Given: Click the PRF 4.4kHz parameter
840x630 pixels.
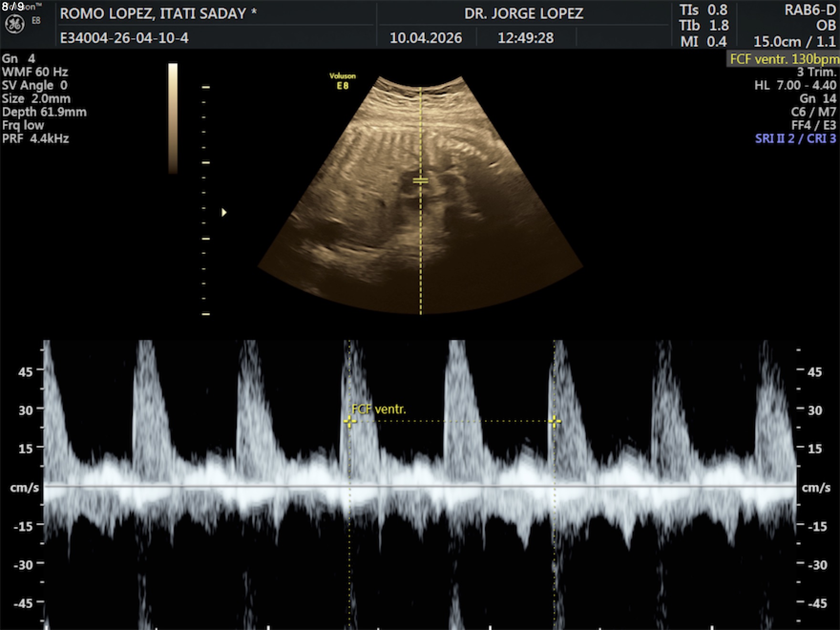Looking at the screenshot, I should coord(35,139).
